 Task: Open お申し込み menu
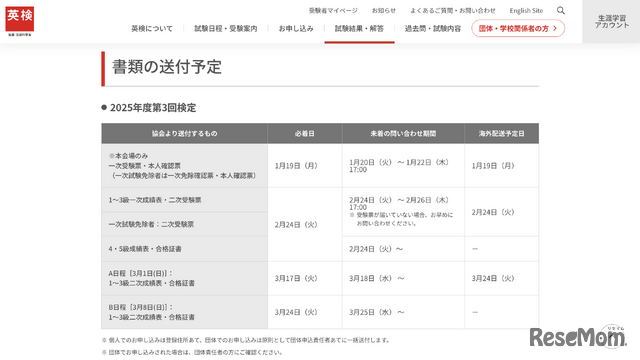296,29
